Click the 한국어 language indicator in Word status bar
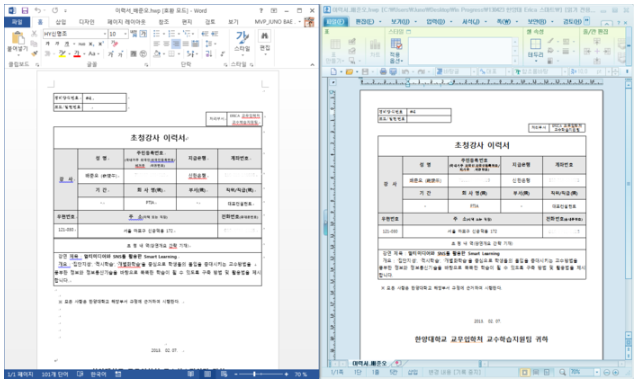 [98, 374]
